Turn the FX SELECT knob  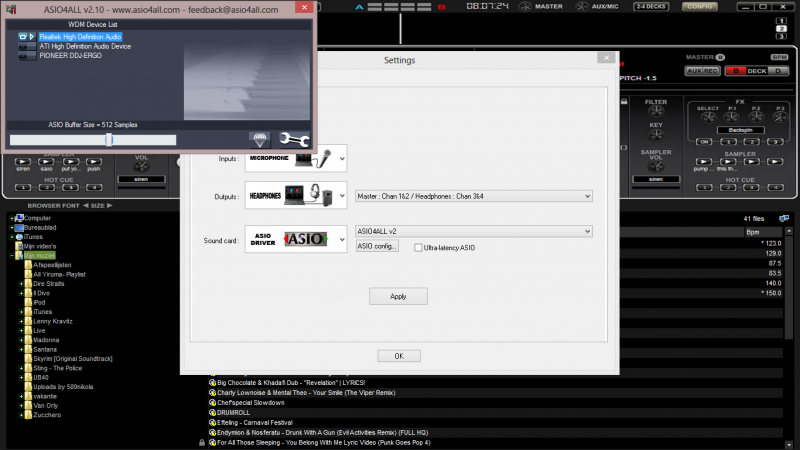(x=708, y=118)
